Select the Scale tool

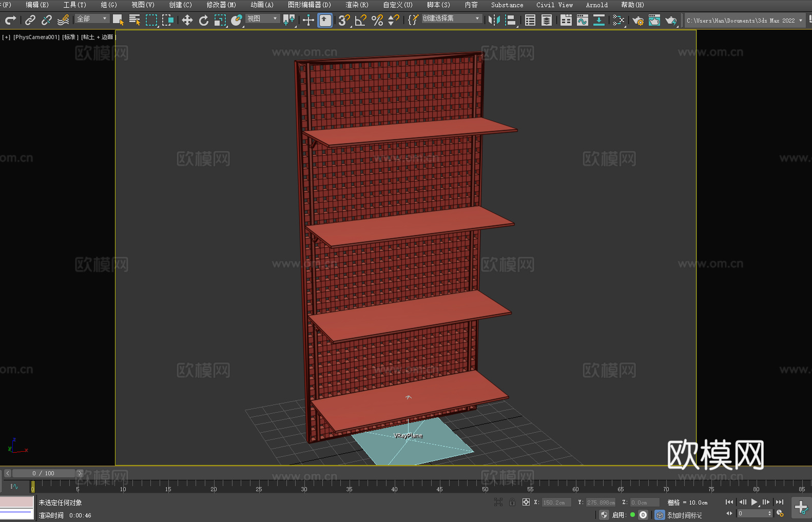pos(220,20)
